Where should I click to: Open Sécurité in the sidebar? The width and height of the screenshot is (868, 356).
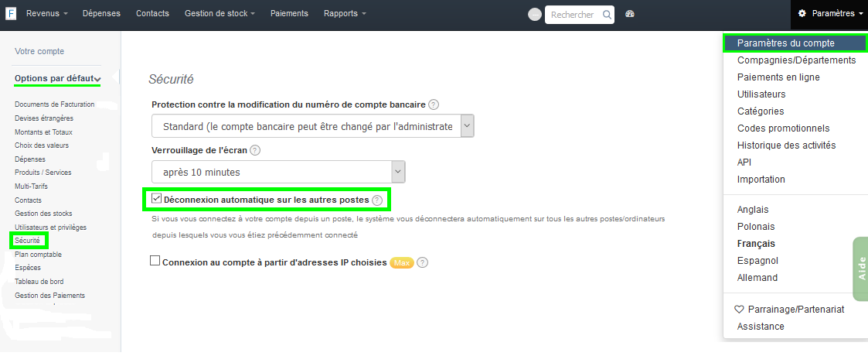coord(27,241)
